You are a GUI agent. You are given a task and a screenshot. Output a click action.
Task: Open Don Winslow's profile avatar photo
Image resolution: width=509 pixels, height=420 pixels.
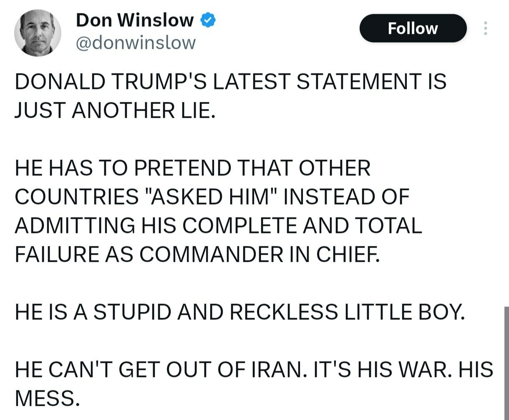38,33
